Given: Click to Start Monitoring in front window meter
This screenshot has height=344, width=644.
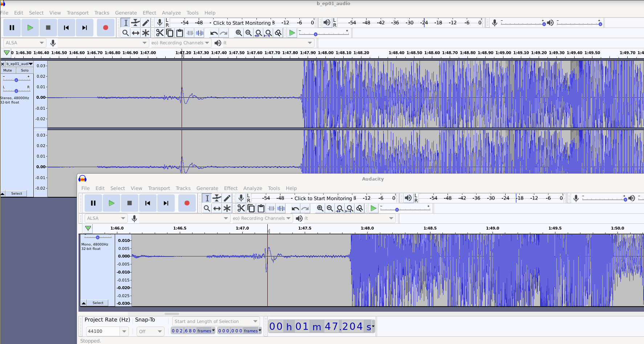Looking at the screenshot, I should (x=323, y=198).
